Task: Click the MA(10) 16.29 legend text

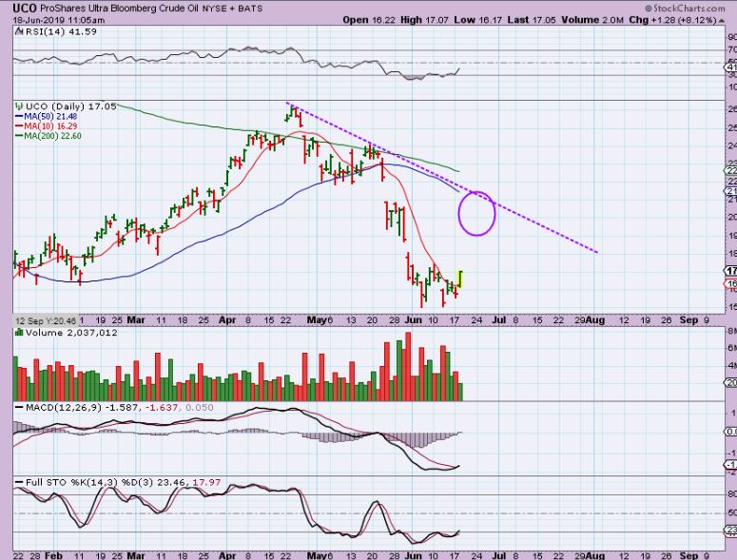Action: pyautogui.click(x=50, y=126)
